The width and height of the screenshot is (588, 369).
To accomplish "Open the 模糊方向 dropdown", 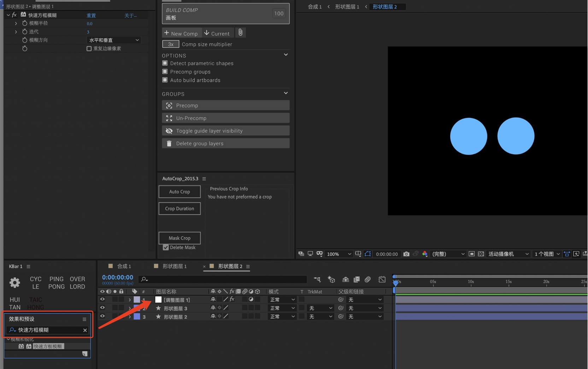I will [x=114, y=40].
